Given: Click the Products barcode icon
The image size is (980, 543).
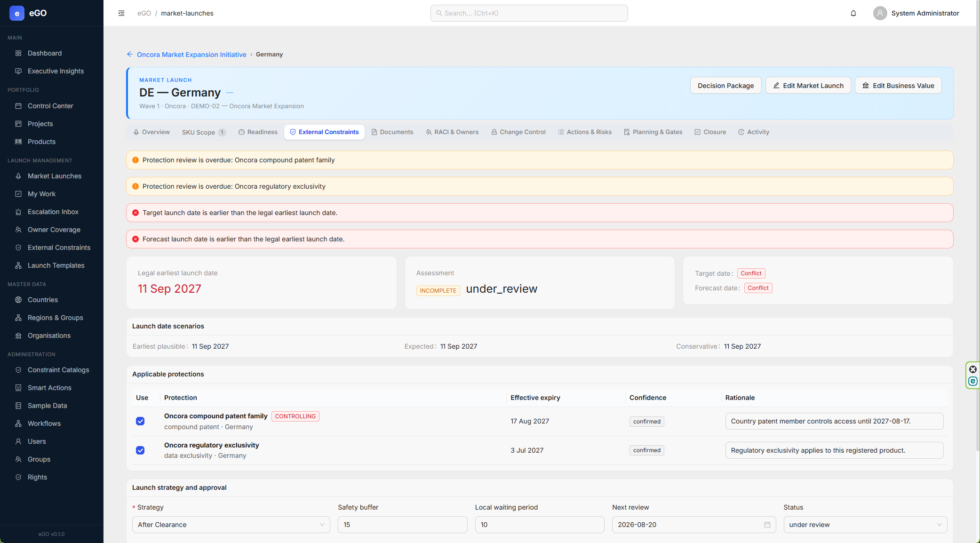Looking at the screenshot, I should [x=18, y=142].
